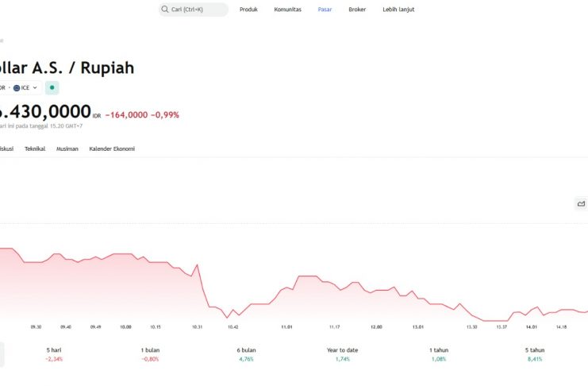The height and width of the screenshot is (386, 588).
Task: Expand the Lebih lanjut menu
Action: 398,10
